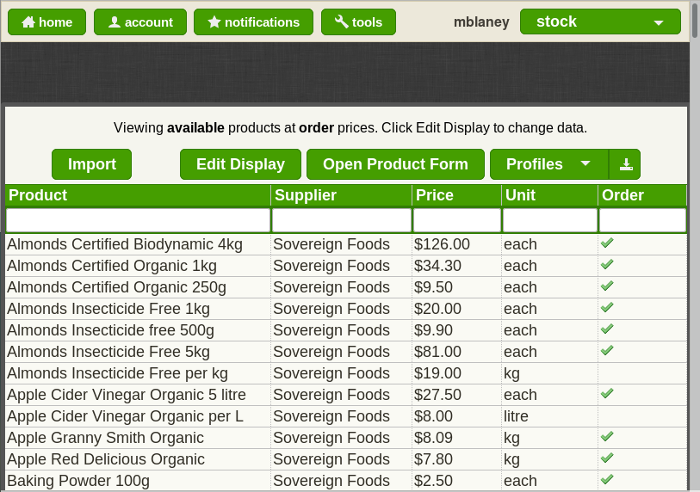The height and width of the screenshot is (492, 700).
Task: Click the $9.90 price cell
Action: pos(457,330)
